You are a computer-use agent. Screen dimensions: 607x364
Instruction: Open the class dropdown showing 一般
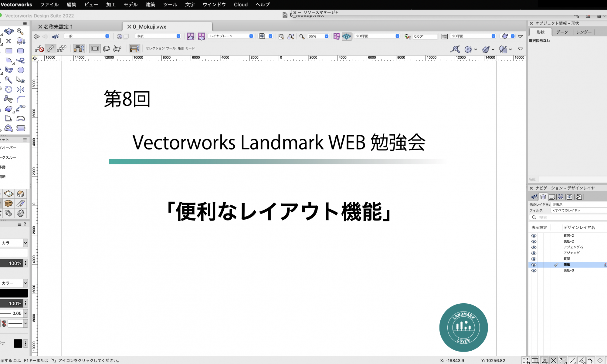87,36
